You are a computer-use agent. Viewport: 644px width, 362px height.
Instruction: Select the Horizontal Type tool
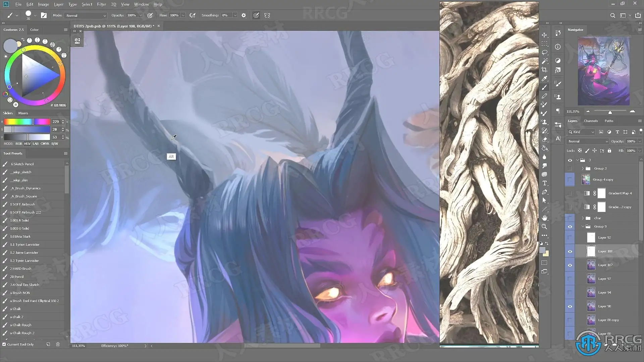pyautogui.click(x=544, y=183)
